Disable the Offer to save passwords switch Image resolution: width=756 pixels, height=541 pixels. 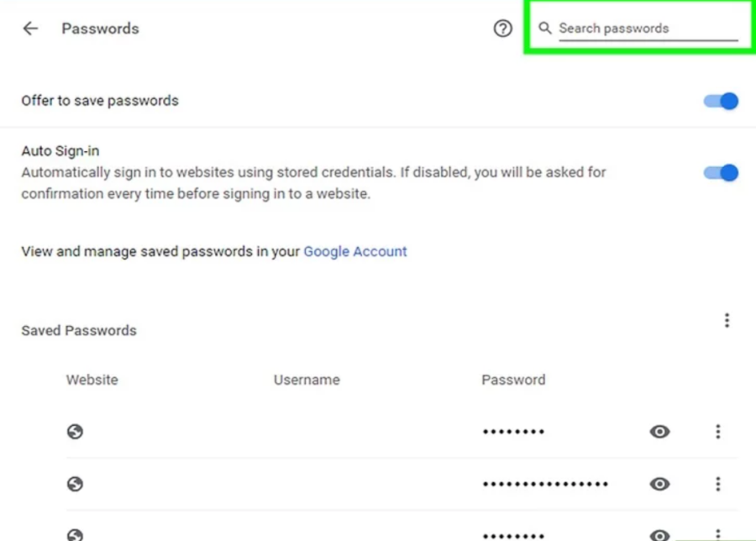[x=721, y=101]
